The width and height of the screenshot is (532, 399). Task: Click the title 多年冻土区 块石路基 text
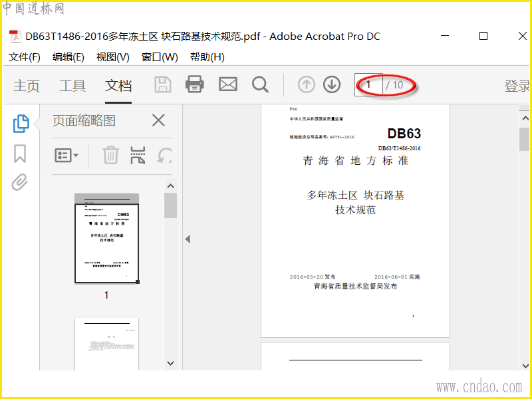point(355,196)
